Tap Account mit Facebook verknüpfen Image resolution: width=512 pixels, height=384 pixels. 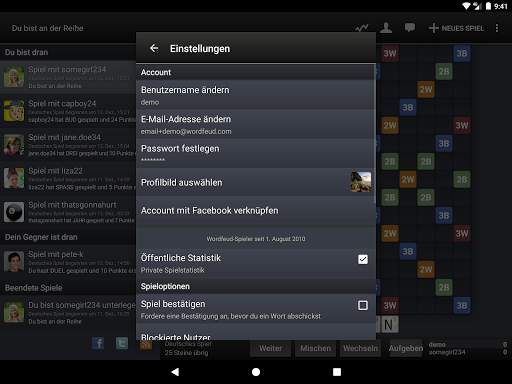(256, 211)
